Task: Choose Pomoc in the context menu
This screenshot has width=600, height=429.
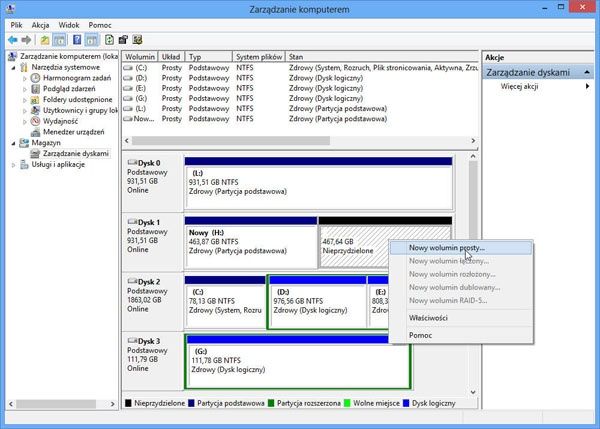Action: tap(461, 335)
